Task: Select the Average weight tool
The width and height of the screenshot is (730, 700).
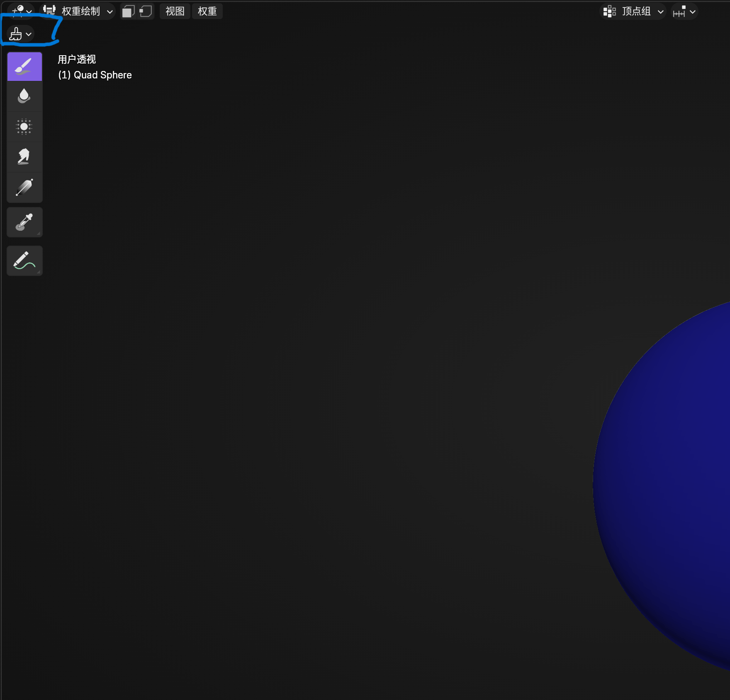Action: click(x=24, y=127)
